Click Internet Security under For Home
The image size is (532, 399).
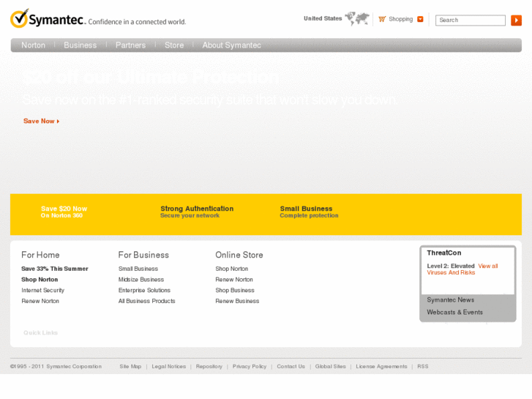click(42, 291)
